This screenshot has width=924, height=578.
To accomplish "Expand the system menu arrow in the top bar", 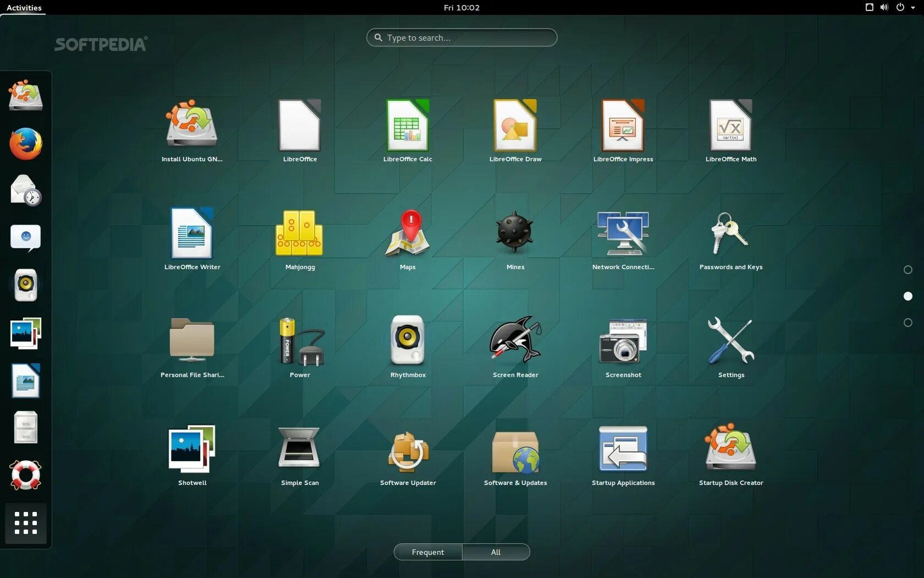I will [x=913, y=8].
